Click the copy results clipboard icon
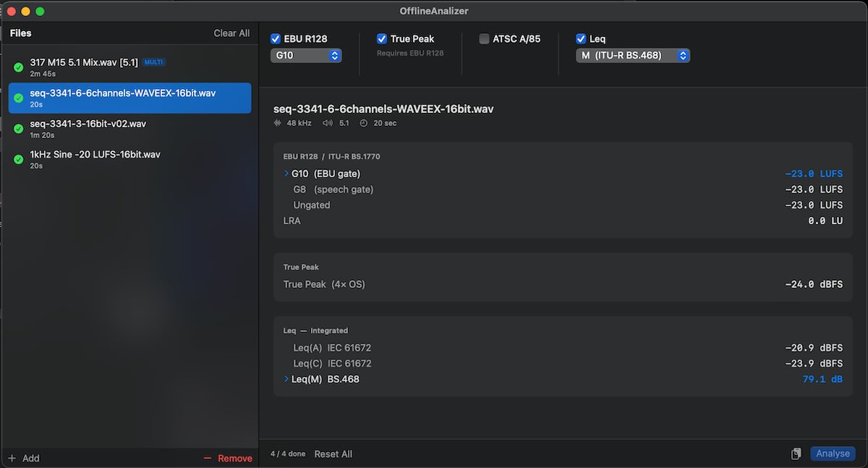The image size is (868, 468). point(796,453)
